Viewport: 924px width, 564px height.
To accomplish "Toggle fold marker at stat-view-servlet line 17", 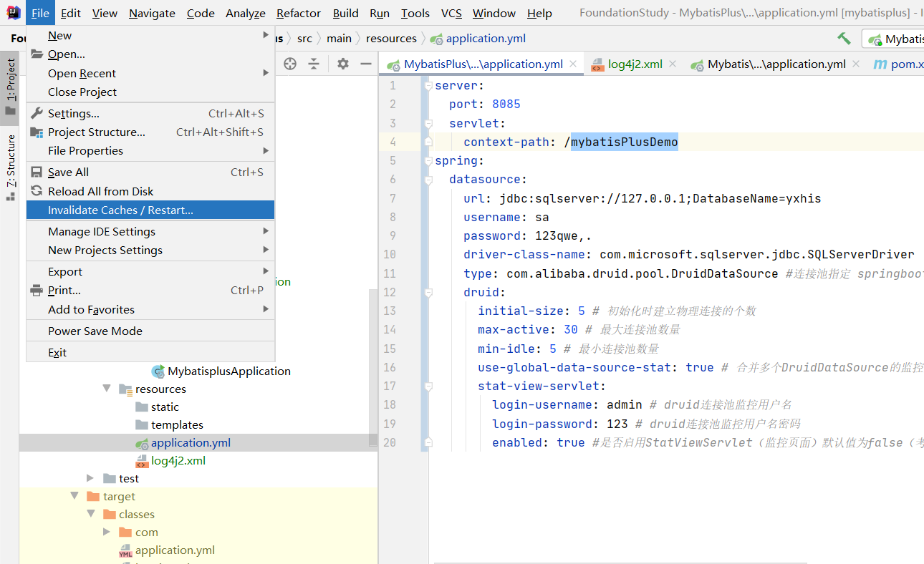I will click(x=428, y=386).
